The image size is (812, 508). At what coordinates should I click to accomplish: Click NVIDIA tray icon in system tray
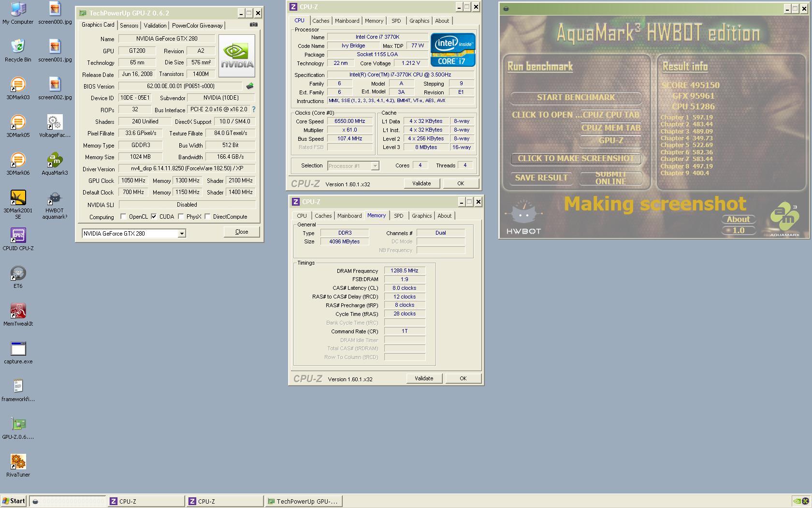coord(797,501)
